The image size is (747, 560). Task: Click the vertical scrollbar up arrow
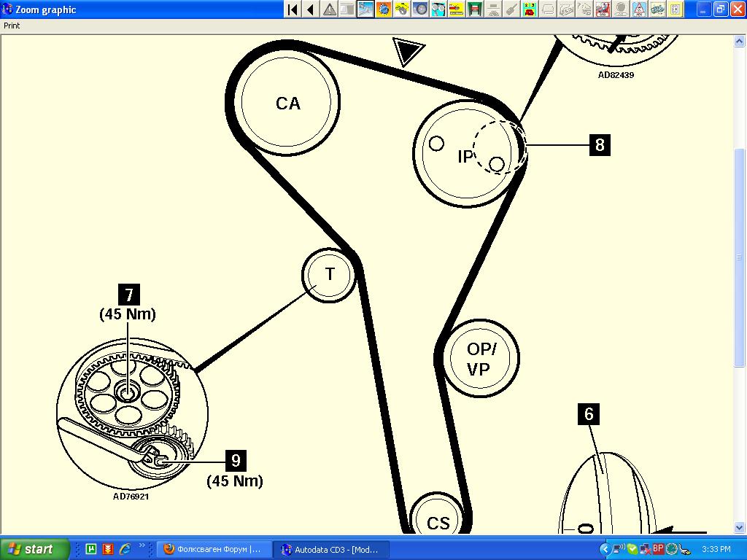[x=741, y=40]
